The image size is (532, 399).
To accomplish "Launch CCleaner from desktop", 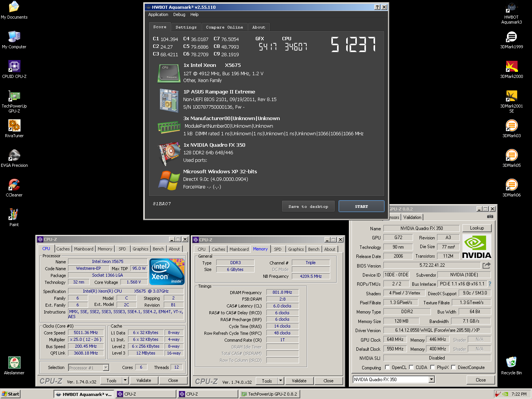I will [14, 188].
